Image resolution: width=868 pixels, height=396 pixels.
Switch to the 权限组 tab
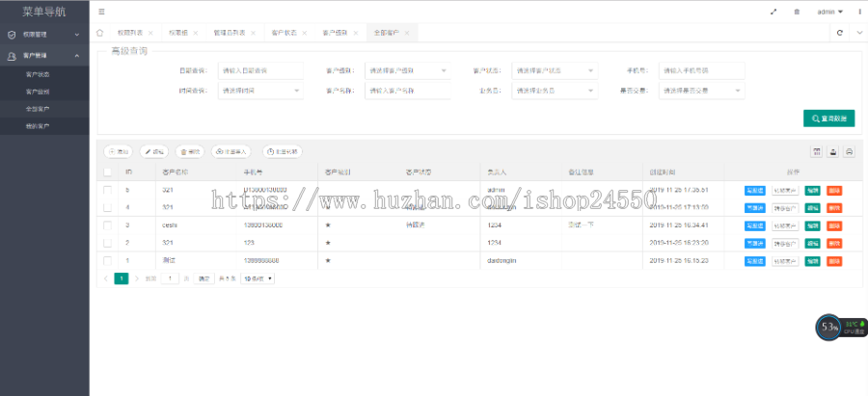pyautogui.click(x=178, y=33)
